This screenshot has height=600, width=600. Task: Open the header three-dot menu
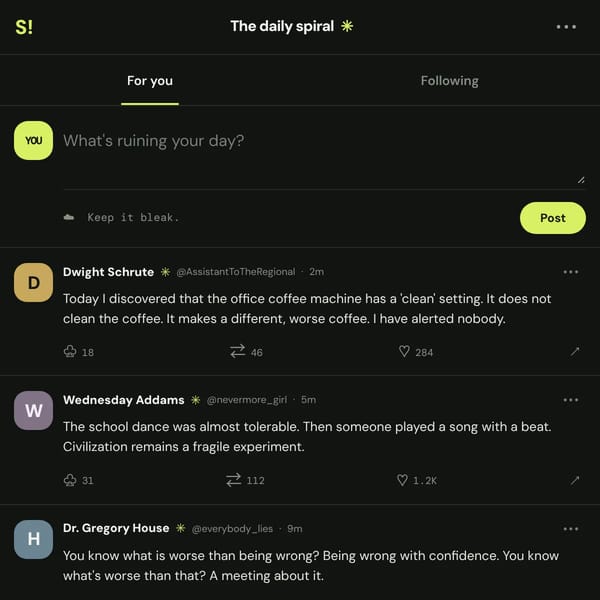[566, 27]
